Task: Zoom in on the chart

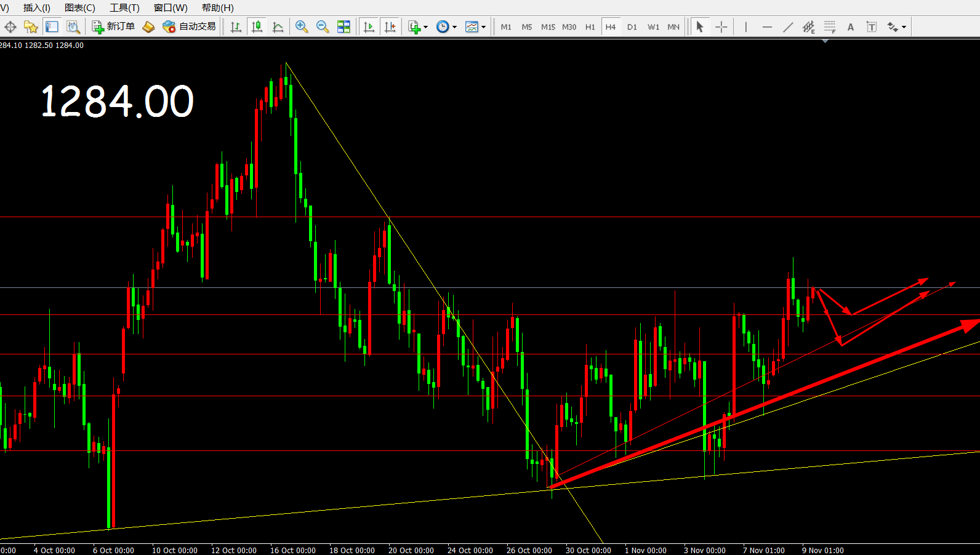Action: tap(301, 26)
